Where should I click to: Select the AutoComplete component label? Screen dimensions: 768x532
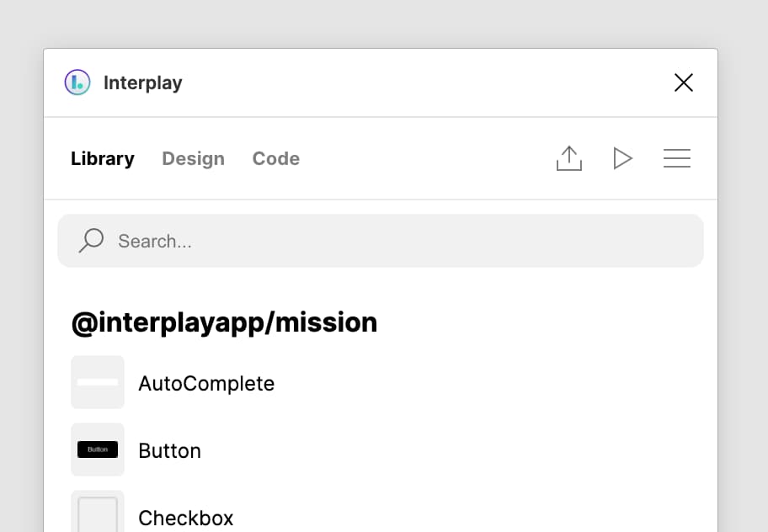pyautogui.click(x=206, y=383)
